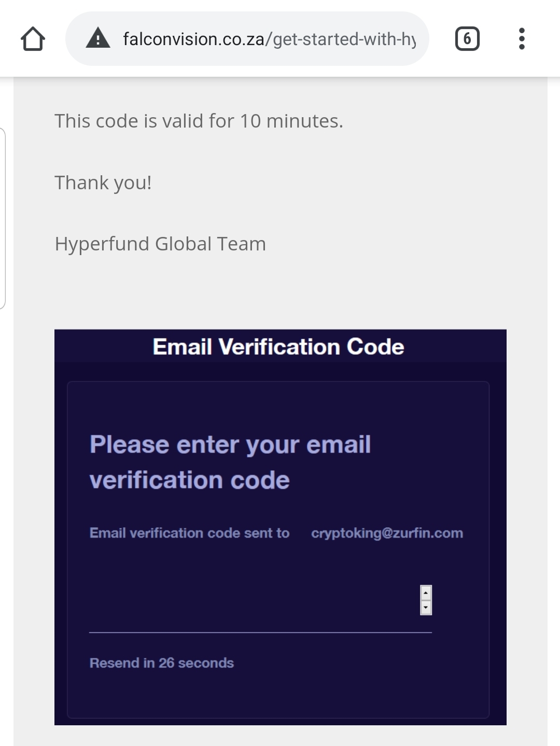
Task: Click the "Email Verification Code" header title
Action: coord(278,347)
